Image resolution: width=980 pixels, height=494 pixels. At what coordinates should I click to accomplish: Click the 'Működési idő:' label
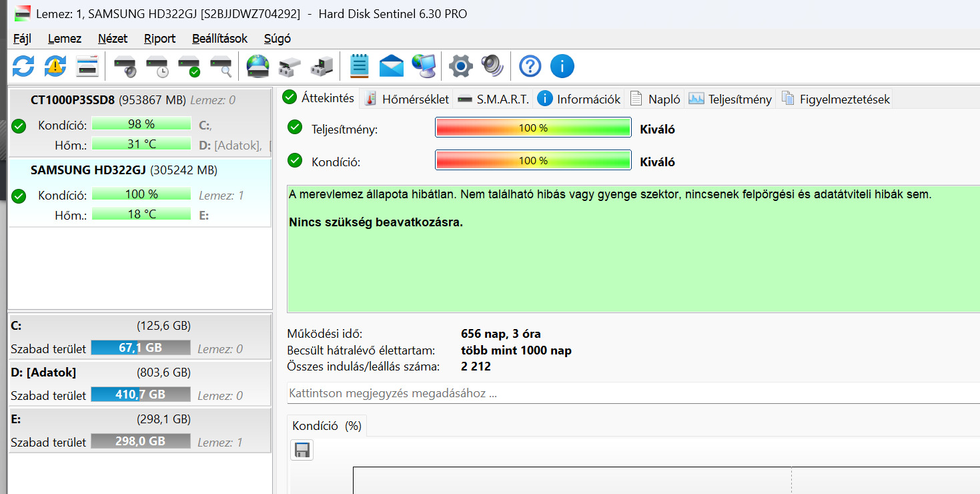pos(325,334)
